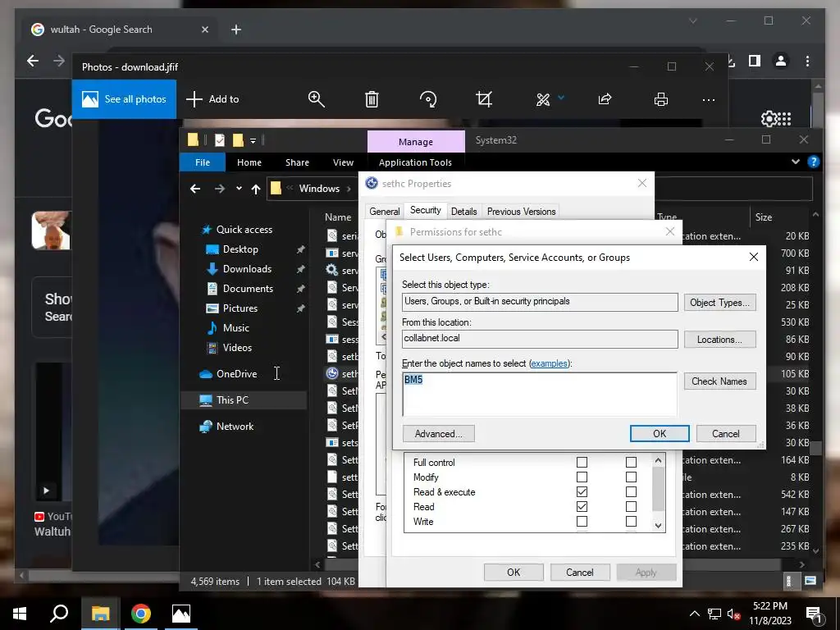840x630 pixels.
Task: Uncheck Allow checkbox for Read permission
Action: 582,506
